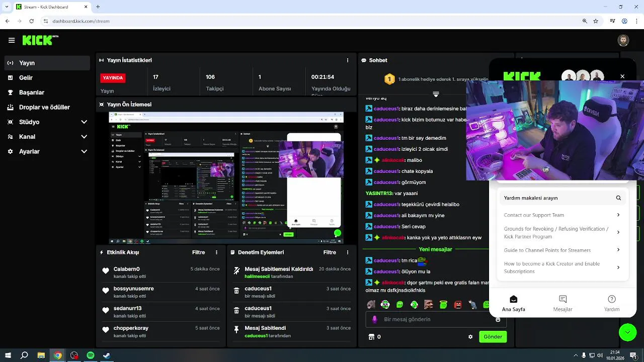Open Windows notification center icon

click(x=633, y=355)
